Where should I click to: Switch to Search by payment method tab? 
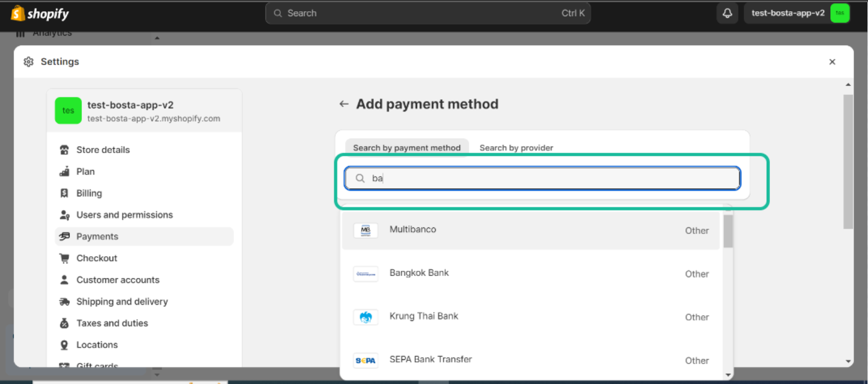(x=407, y=148)
